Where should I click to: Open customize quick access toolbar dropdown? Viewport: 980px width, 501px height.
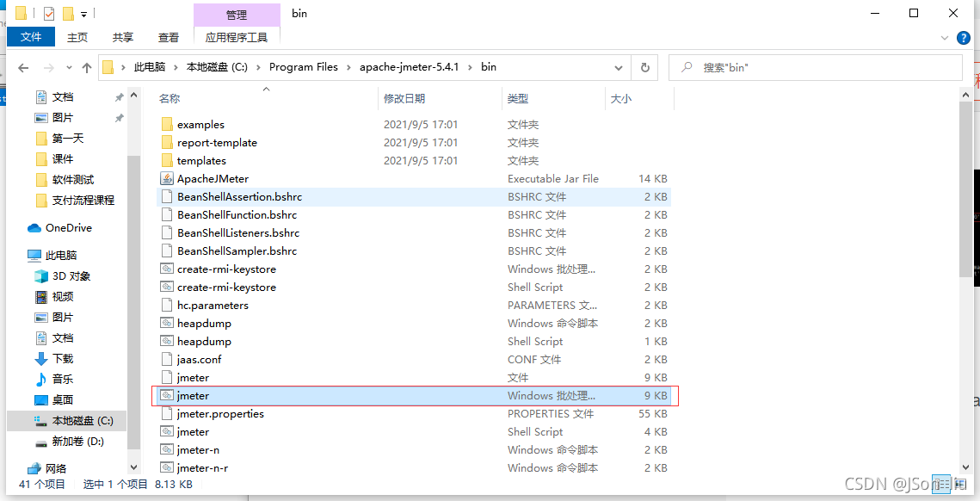point(83,14)
